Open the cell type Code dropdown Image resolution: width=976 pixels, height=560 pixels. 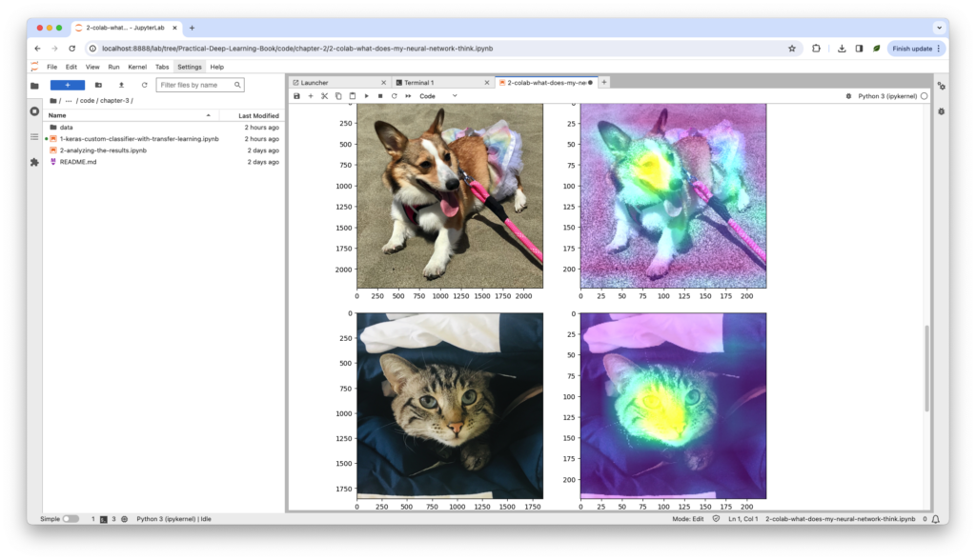click(x=438, y=96)
